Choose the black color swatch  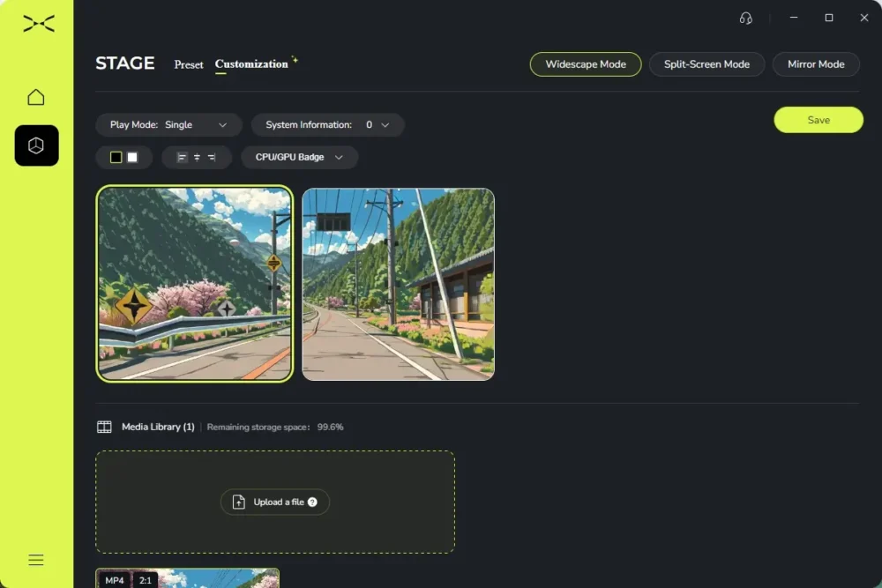116,158
